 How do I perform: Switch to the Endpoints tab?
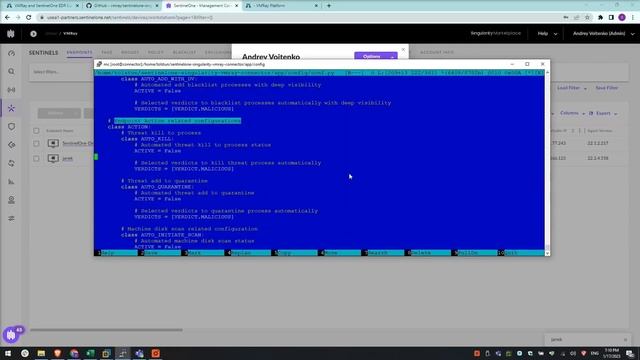[x=79, y=53]
